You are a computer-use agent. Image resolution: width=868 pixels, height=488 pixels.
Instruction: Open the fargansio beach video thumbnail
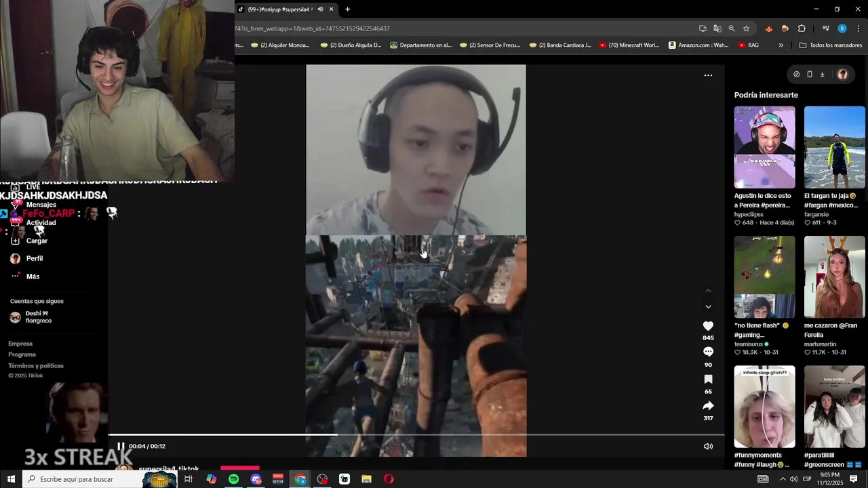(834, 147)
